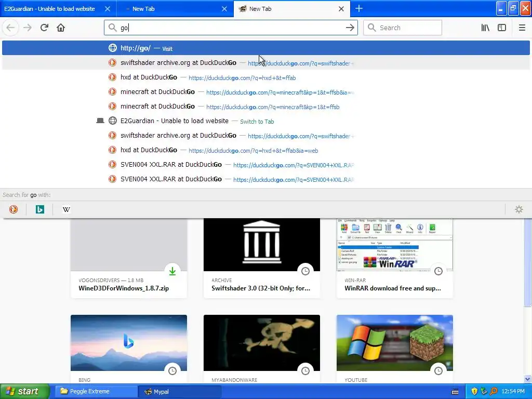Viewport: 532px width, 399px height.
Task: Click the security shield tray icon
Action: coord(474,392)
